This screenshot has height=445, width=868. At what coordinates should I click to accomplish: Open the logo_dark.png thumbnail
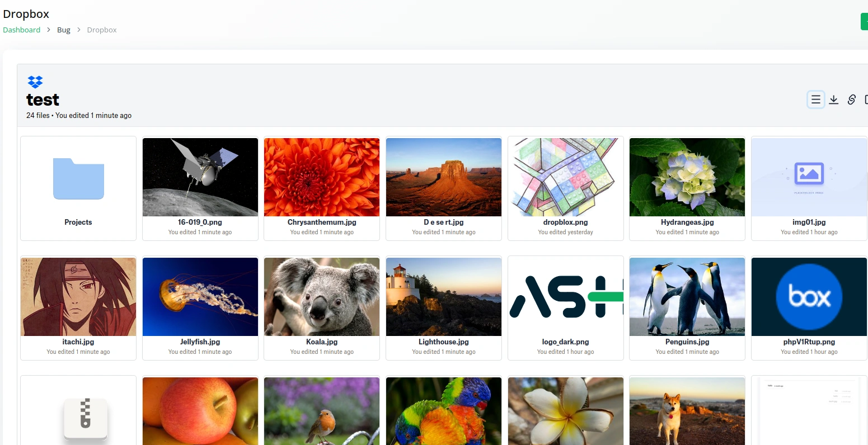tap(566, 297)
